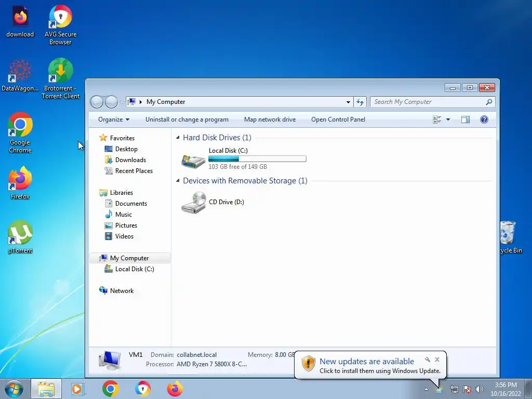Show the preview pane
This screenshot has height=399, width=532.
pyautogui.click(x=465, y=119)
